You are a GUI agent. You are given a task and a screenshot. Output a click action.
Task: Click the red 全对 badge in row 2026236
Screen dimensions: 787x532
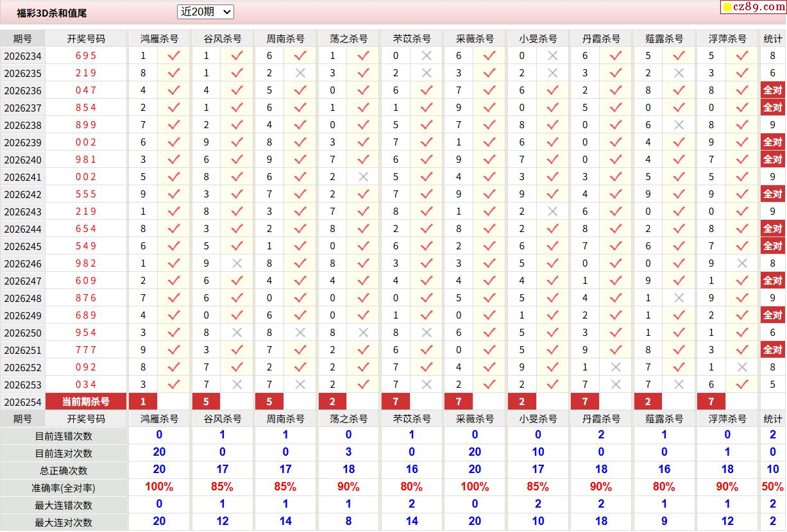(772, 90)
